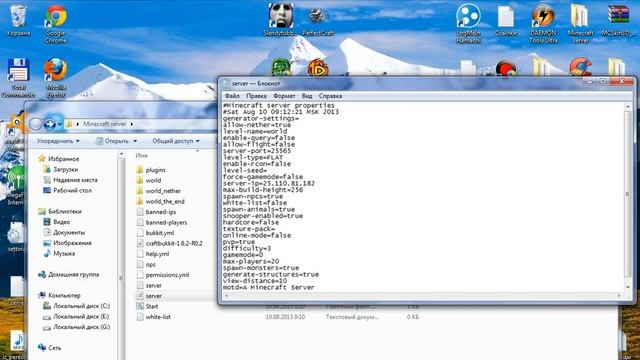Sort files by Имя column header
This screenshot has height=360, width=640.
pyautogui.click(x=142, y=156)
